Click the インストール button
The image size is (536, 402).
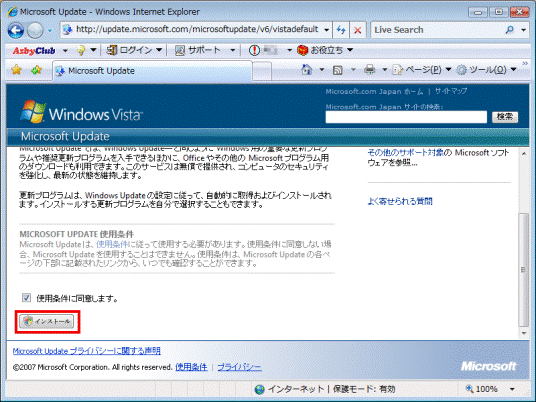pos(46,321)
